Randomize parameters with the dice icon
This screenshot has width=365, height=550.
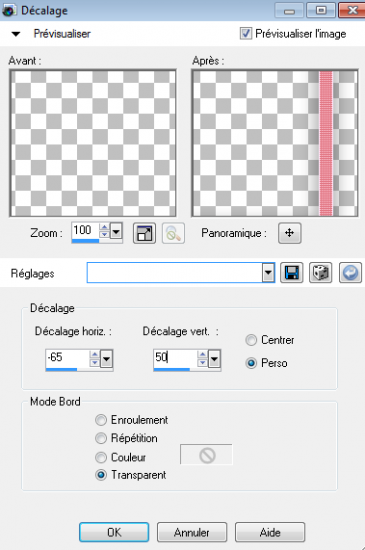320,273
